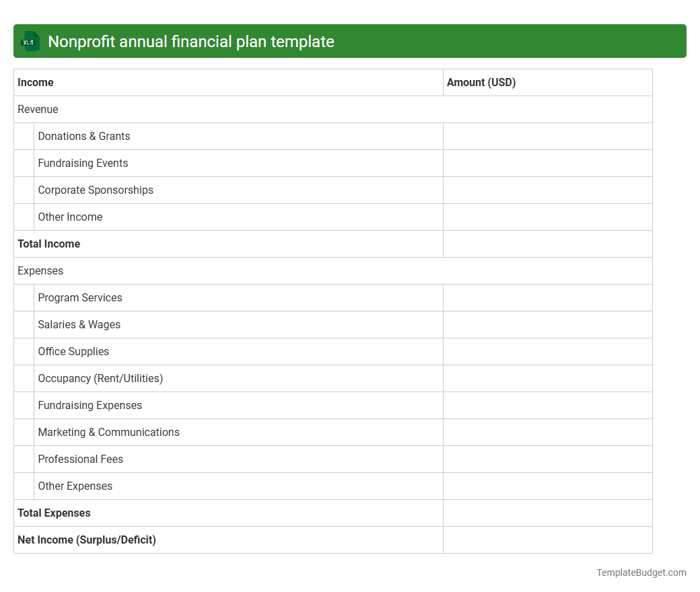Screen dimensions: 700x592
Task: Click the Amount (USD) column header
Action: pyautogui.click(x=481, y=82)
